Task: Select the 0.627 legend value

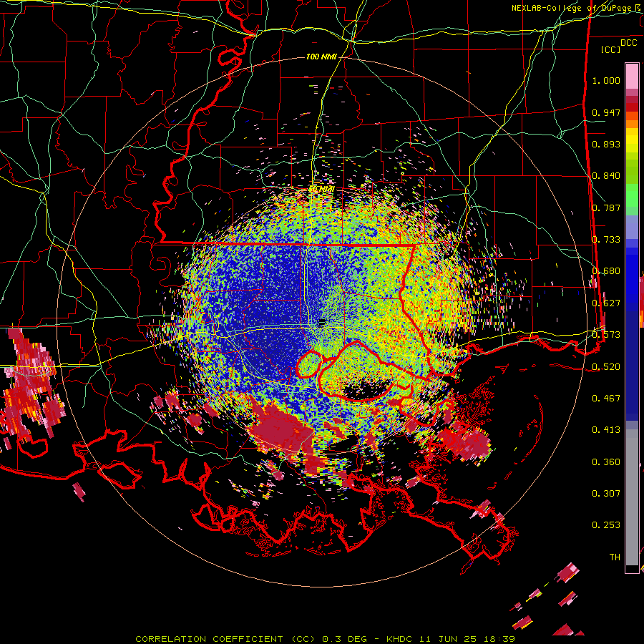Action: coord(606,303)
